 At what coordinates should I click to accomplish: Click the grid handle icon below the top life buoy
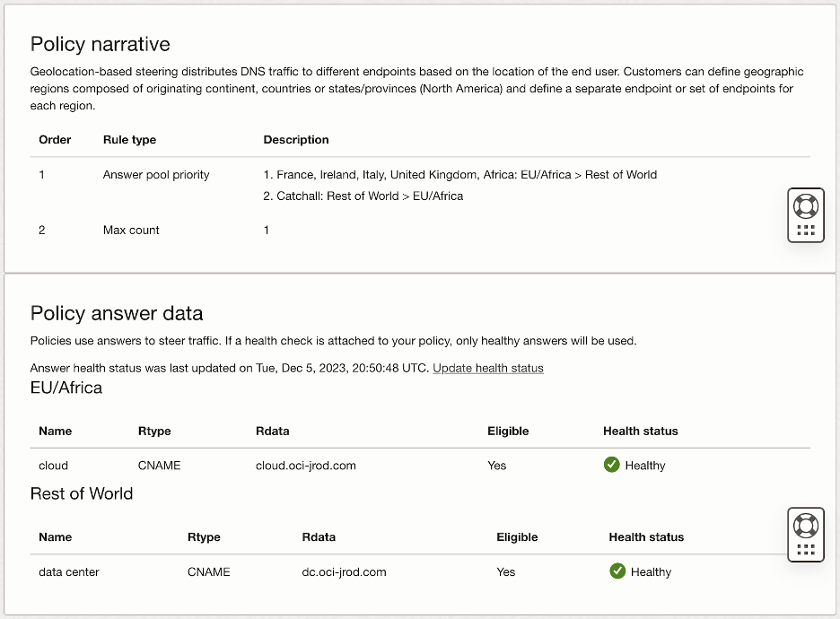click(x=805, y=231)
